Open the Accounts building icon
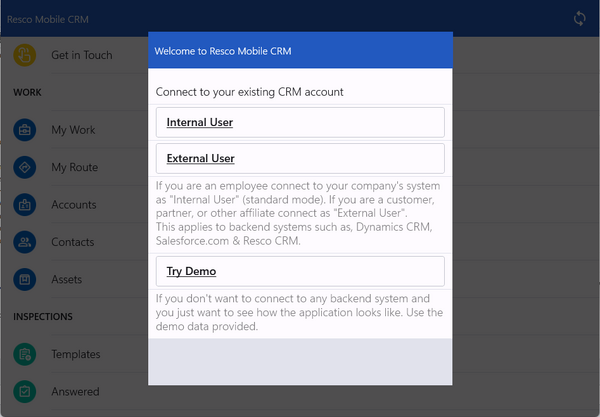600x417 pixels. (24, 205)
